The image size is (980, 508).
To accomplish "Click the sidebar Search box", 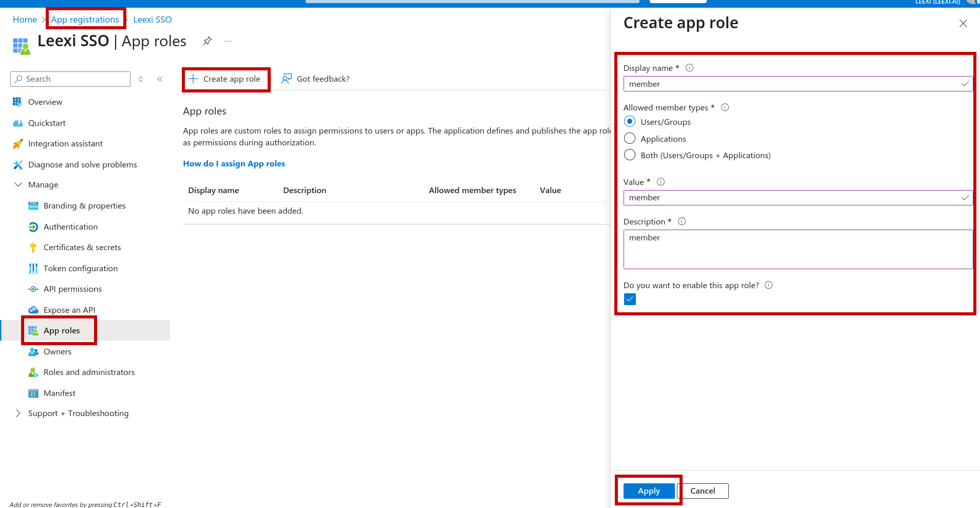I will pos(70,79).
